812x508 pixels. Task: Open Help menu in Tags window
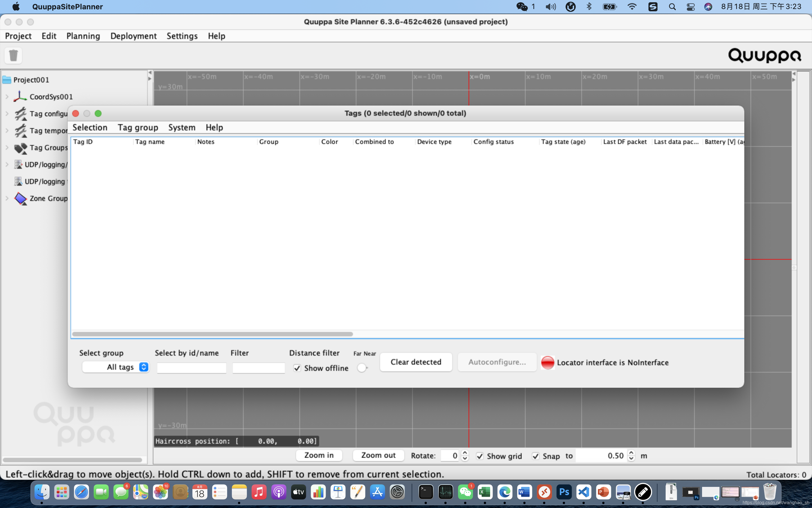[214, 128]
